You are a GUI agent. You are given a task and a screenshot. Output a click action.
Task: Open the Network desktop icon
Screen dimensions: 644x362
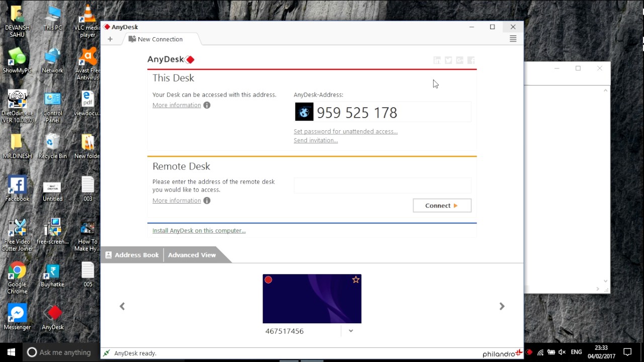click(x=52, y=61)
